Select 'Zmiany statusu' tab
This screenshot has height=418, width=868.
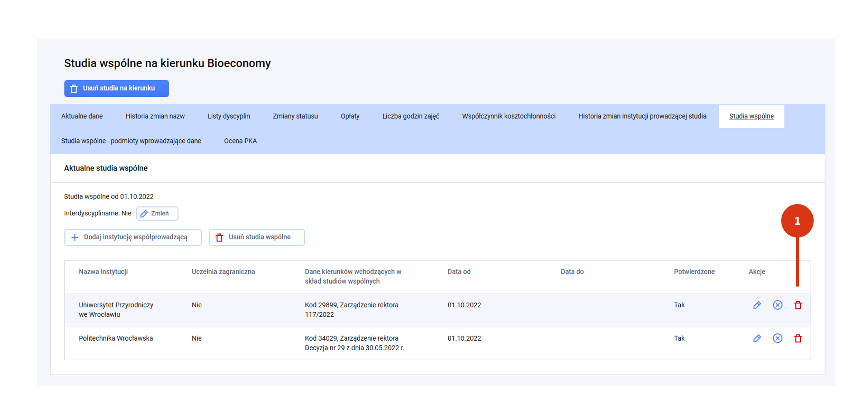tap(295, 116)
